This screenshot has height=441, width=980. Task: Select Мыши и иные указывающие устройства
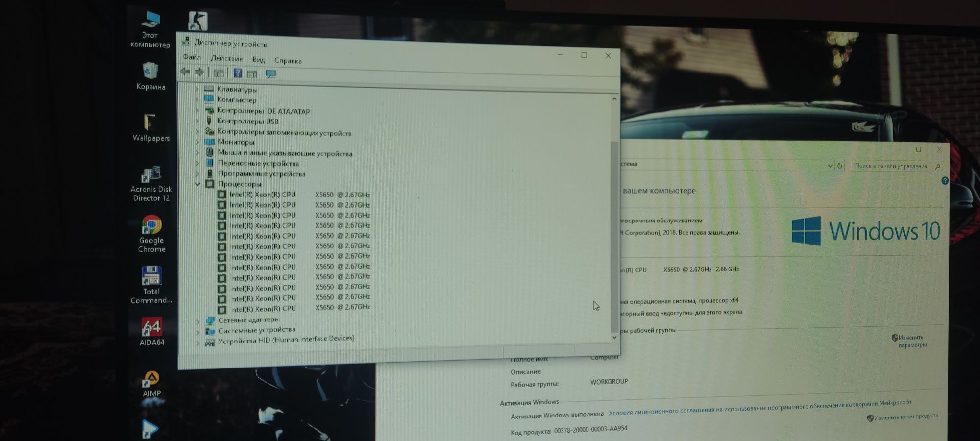click(285, 153)
